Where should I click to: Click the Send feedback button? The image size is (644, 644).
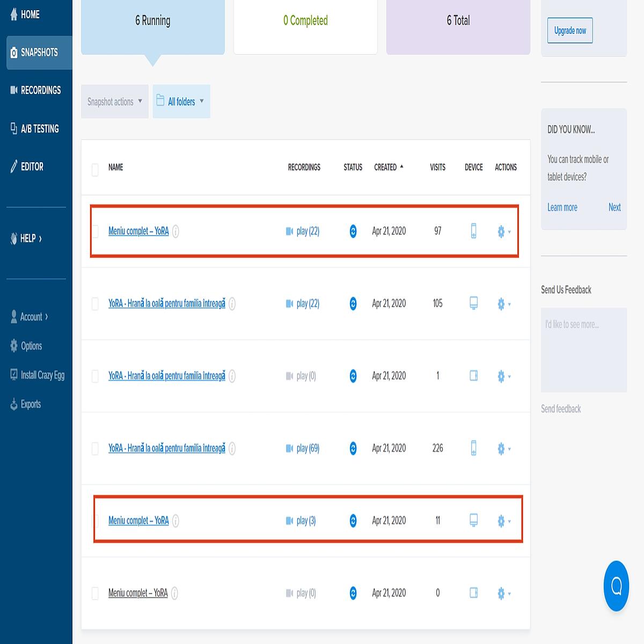pyautogui.click(x=561, y=408)
